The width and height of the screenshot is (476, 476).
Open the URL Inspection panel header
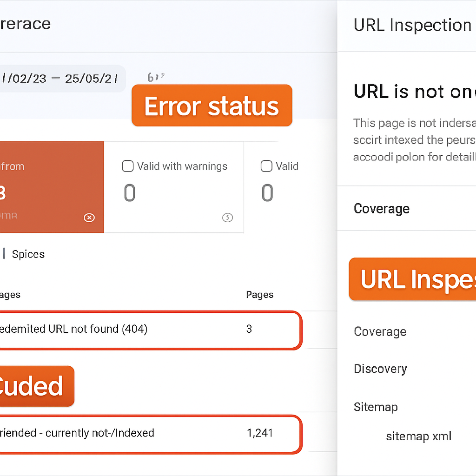tap(412, 25)
